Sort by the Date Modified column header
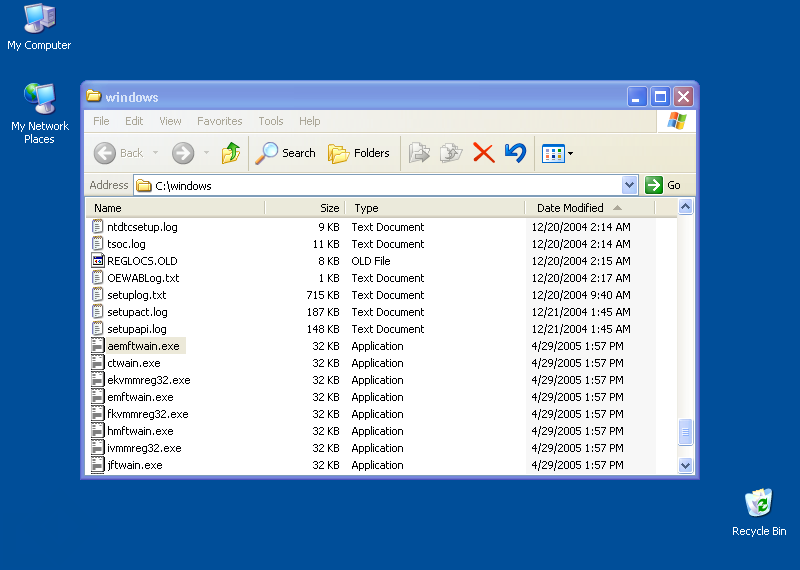Viewport: 800px width, 570px height. coord(590,208)
